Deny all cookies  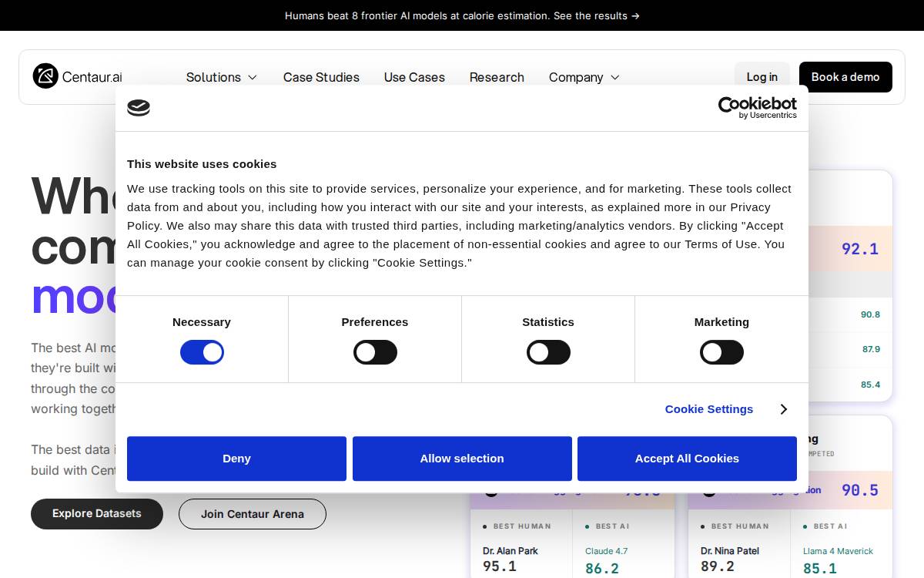tap(236, 459)
